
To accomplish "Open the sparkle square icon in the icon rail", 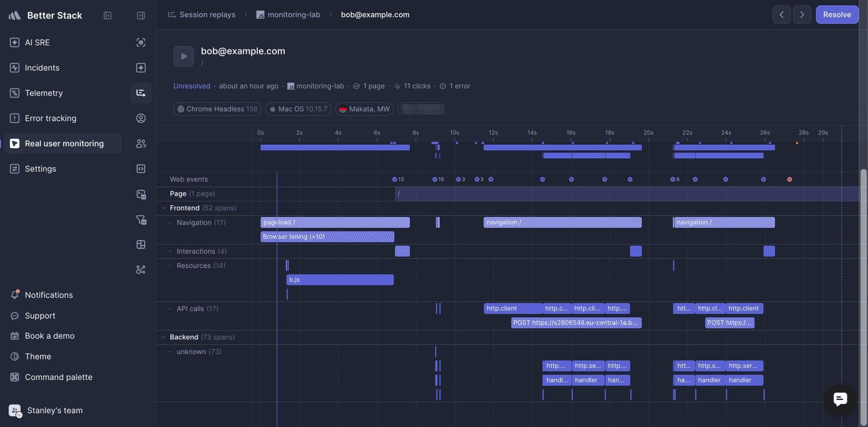I will [141, 68].
